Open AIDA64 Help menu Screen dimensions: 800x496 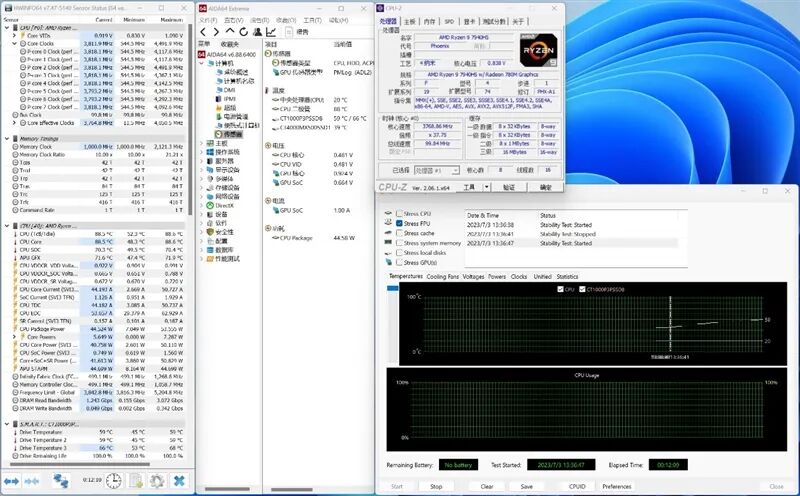[338, 20]
